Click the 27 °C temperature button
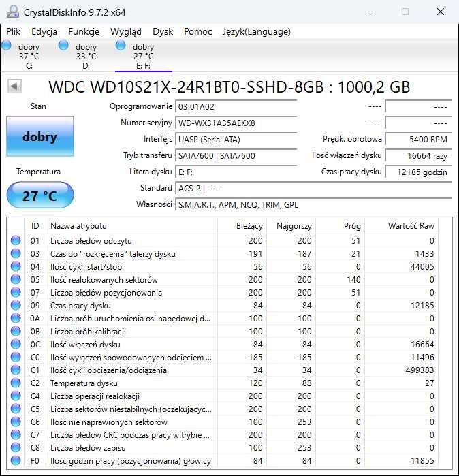Image resolution: width=459 pixels, height=476 pixels. coord(40,195)
